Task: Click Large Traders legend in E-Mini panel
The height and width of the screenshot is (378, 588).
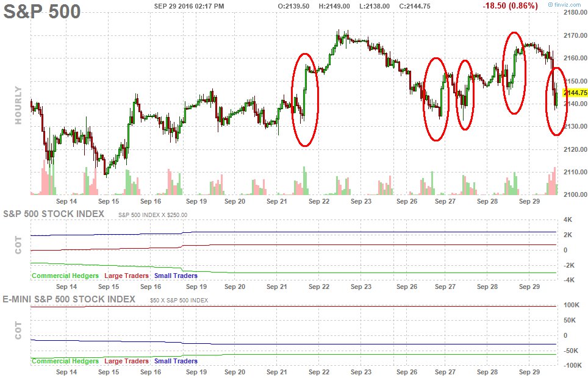Action: pyautogui.click(x=126, y=361)
